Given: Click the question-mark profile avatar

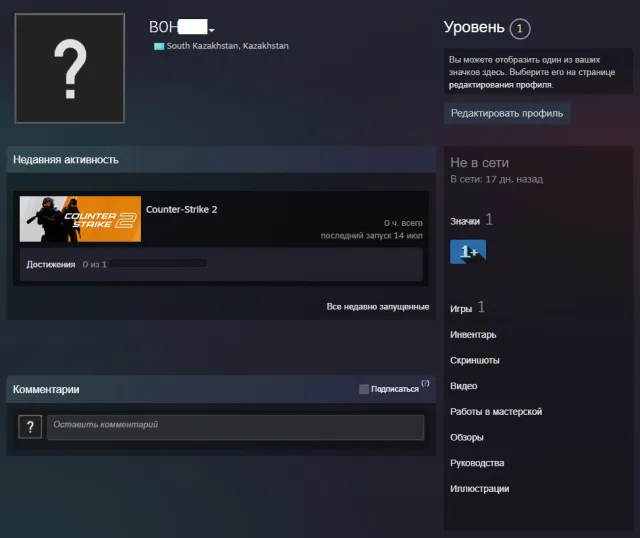Looking at the screenshot, I should pyautogui.click(x=69, y=68).
